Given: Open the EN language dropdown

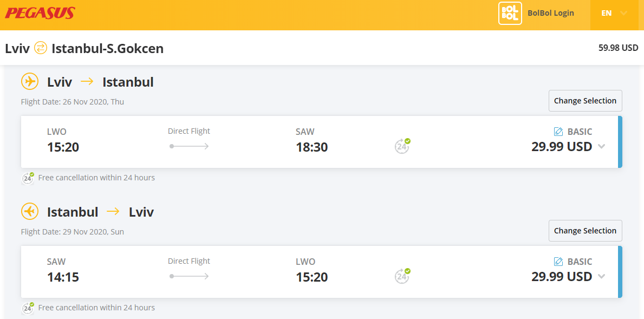Looking at the screenshot, I should click(x=614, y=13).
